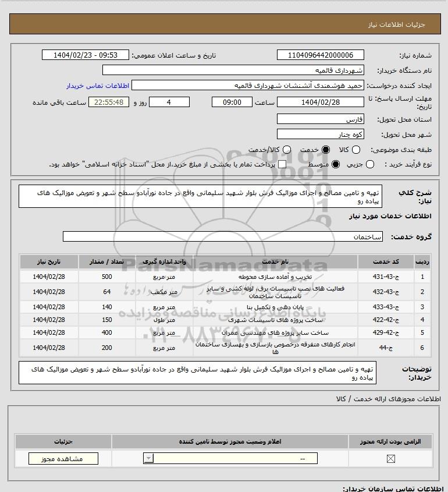Click the quantity cell 64
This screenshot has height=492, width=448.
106,292
